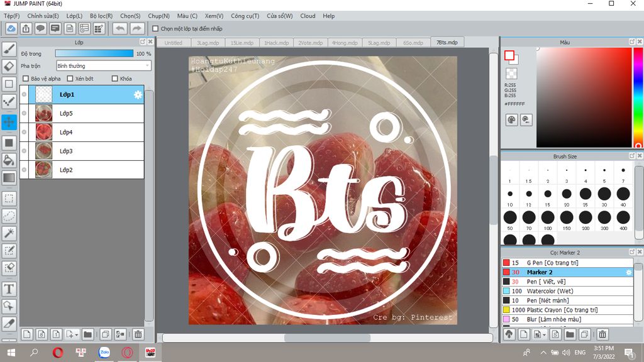Click the Undo arrow
The height and width of the screenshot is (362, 644).
[120, 29]
